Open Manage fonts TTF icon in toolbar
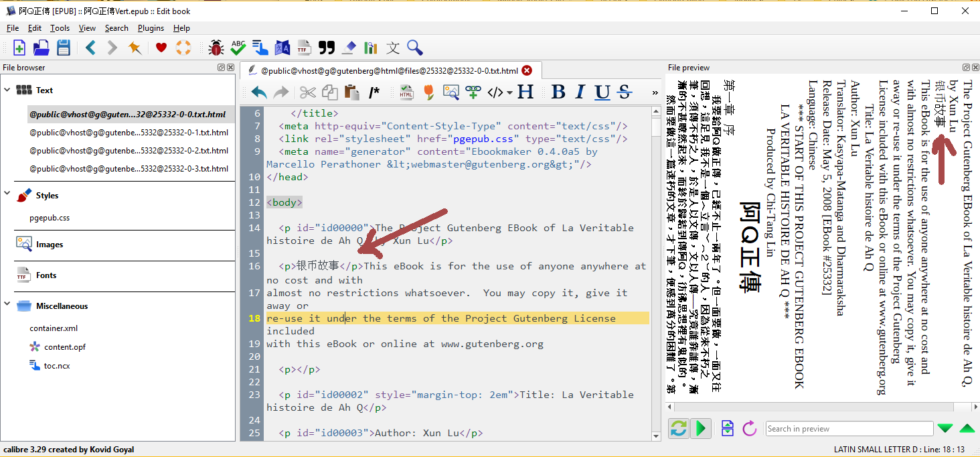The height and width of the screenshot is (457, 980). pos(304,48)
